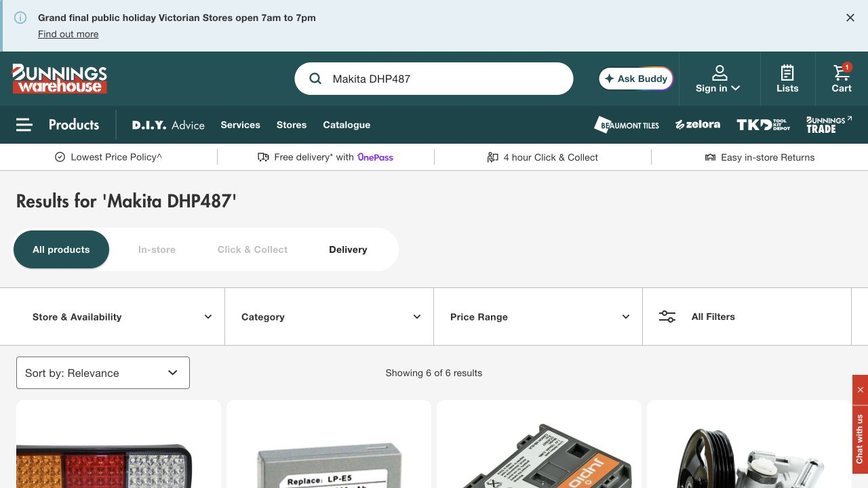The image size is (868, 488).
Task: Select the Delivery filter pill
Action: [348, 249]
